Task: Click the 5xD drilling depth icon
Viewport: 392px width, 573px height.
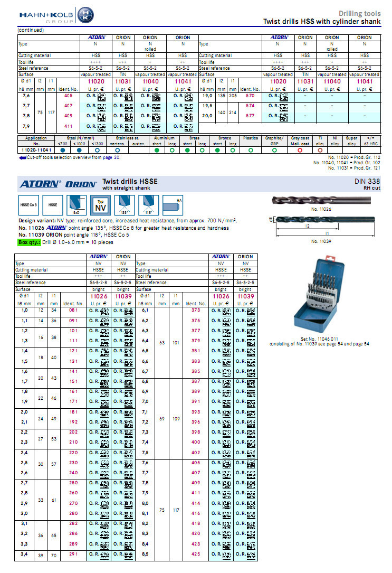Action: pyautogui.click(x=77, y=205)
